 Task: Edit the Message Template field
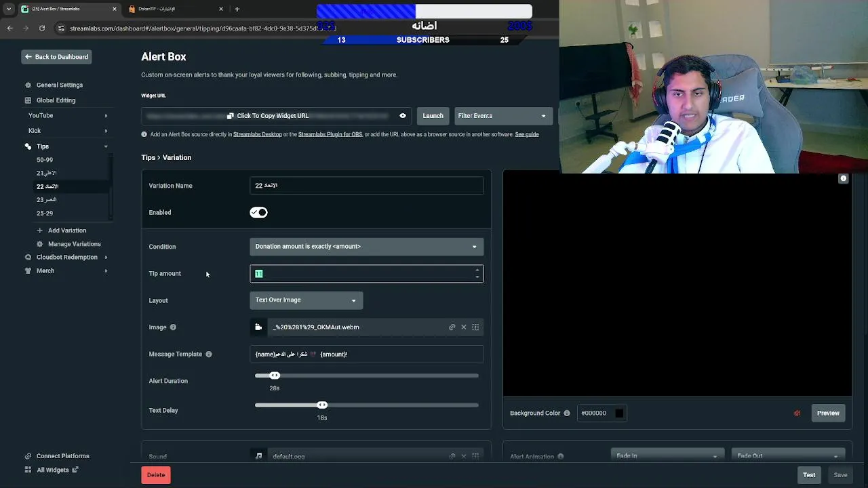tap(366, 354)
